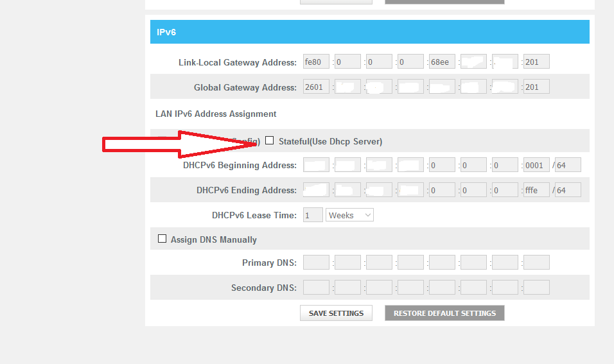Open the Weeks lease time unit dropdown
The width and height of the screenshot is (614, 364).
click(349, 215)
